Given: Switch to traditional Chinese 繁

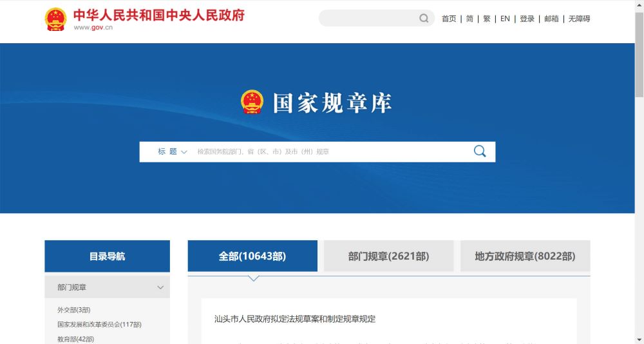Looking at the screenshot, I should 487,19.
